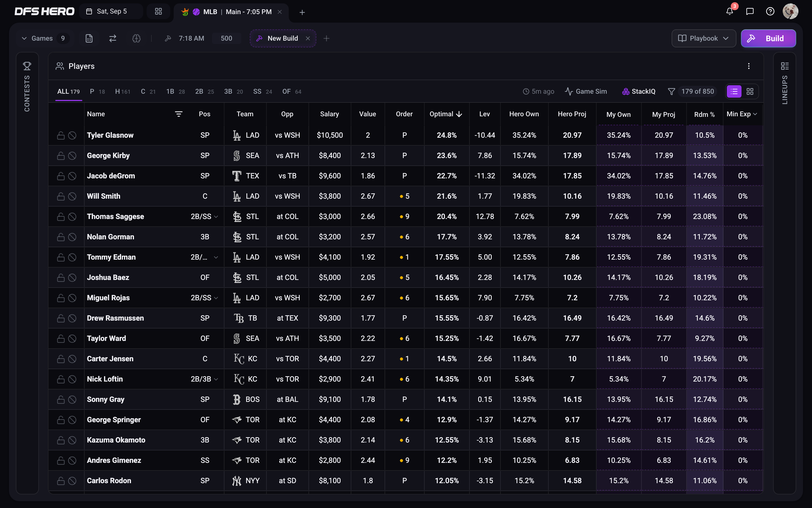
Task: Exclude Taylor Ward from lineups
Action: pyautogui.click(x=72, y=338)
